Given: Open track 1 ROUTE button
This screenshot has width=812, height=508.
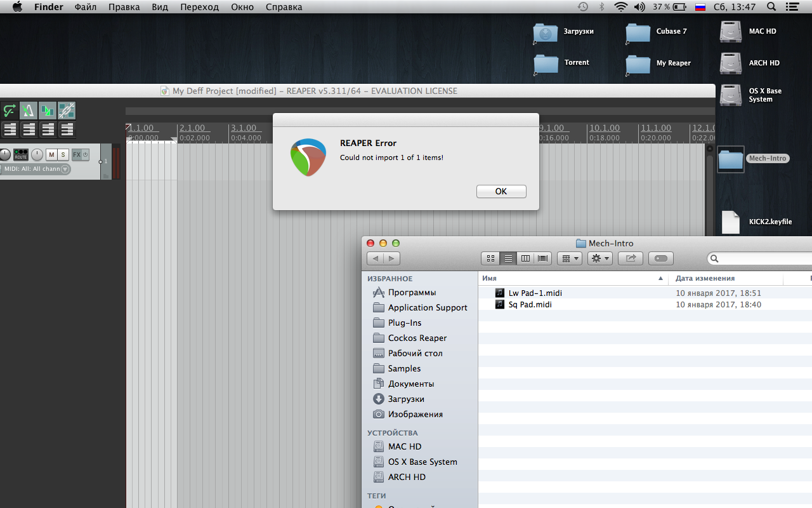Looking at the screenshot, I should (x=21, y=154).
